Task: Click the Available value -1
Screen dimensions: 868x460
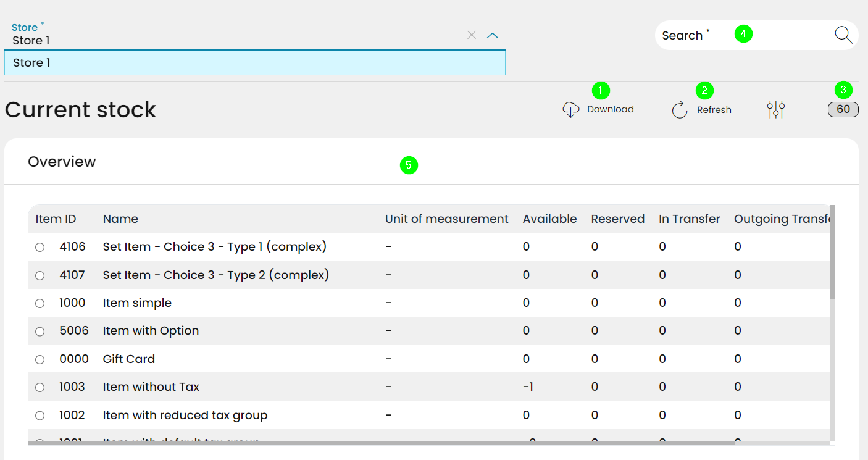Action: coord(528,387)
